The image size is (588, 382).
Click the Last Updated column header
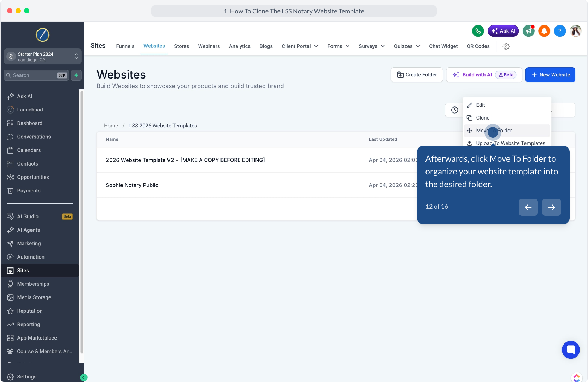[x=383, y=139]
